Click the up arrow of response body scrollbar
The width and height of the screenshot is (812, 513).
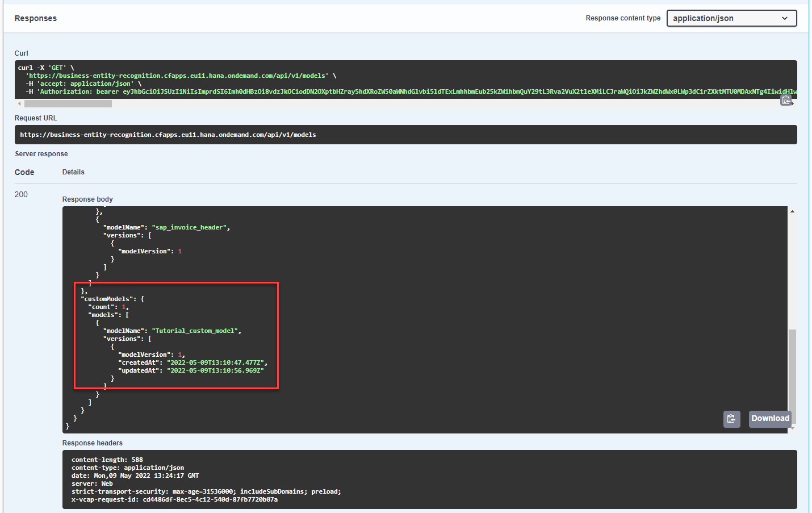point(792,211)
